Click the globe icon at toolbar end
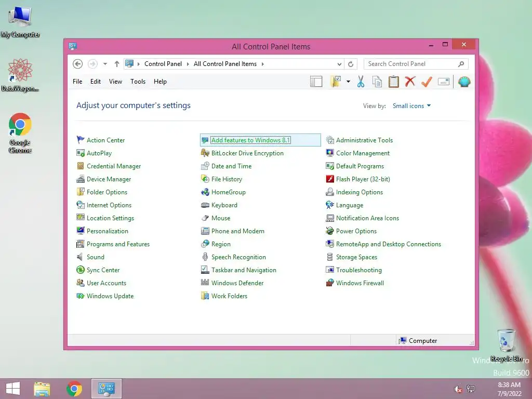 [x=464, y=82]
